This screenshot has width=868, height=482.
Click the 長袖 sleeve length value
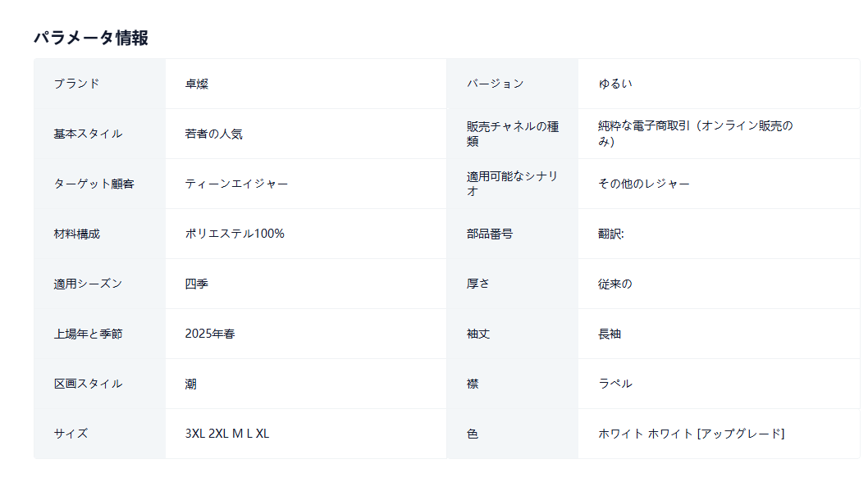click(610, 334)
